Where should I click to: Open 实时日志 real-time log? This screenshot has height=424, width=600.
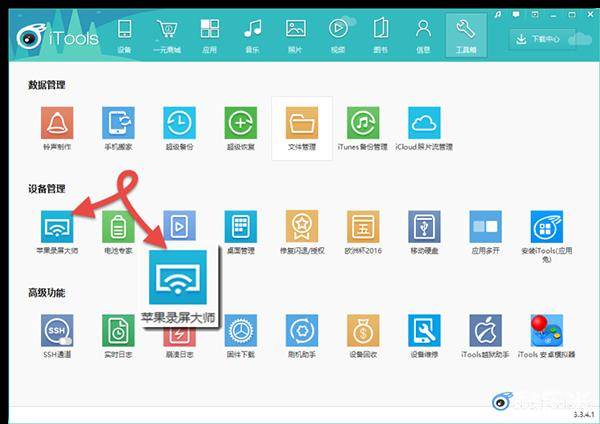click(118, 331)
